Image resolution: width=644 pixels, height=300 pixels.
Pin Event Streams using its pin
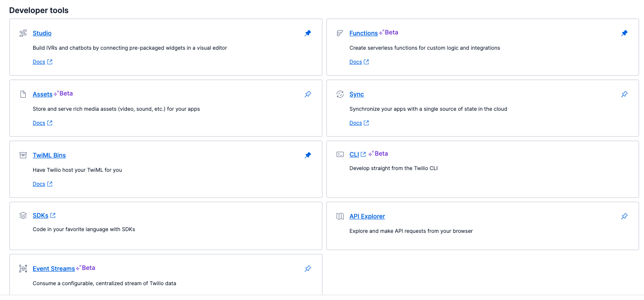click(308, 269)
